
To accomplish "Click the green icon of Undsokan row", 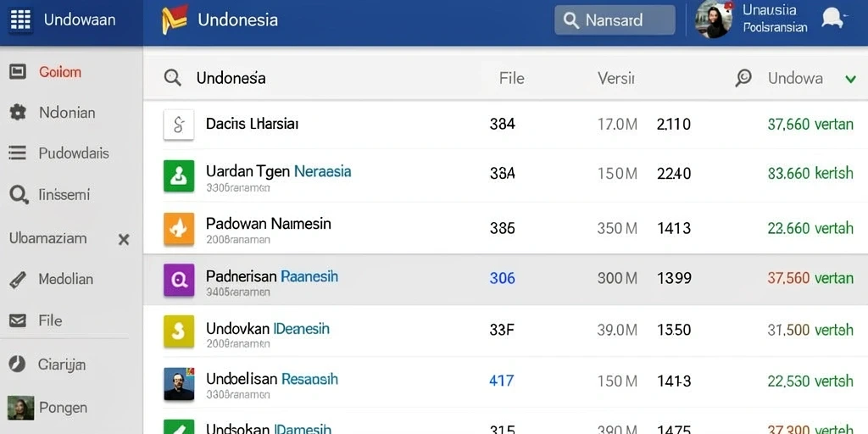I will (179, 427).
